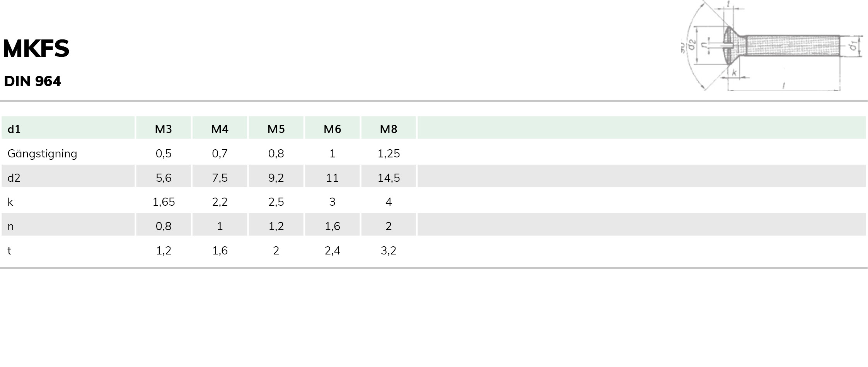
Task: Click the screw technical drawing thumbnail
Action: tap(771, 46)
